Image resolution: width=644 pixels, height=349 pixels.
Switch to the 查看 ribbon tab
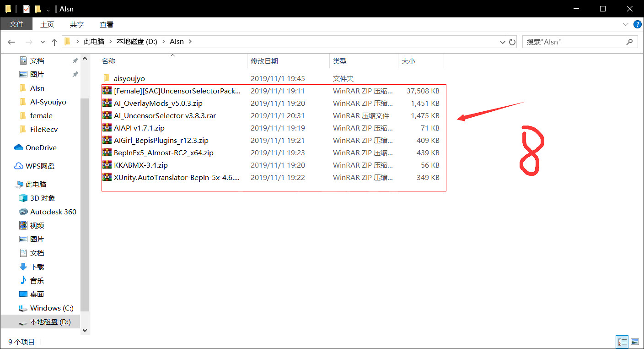106,24
